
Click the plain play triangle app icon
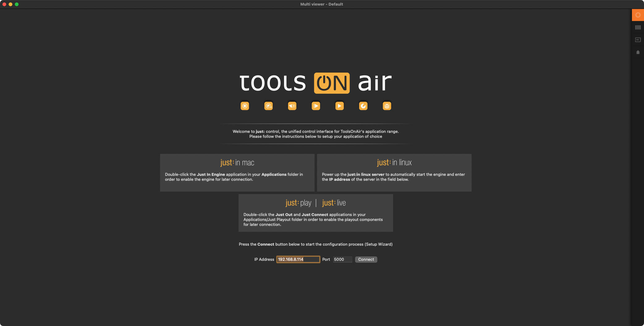(x=340, y=106)
